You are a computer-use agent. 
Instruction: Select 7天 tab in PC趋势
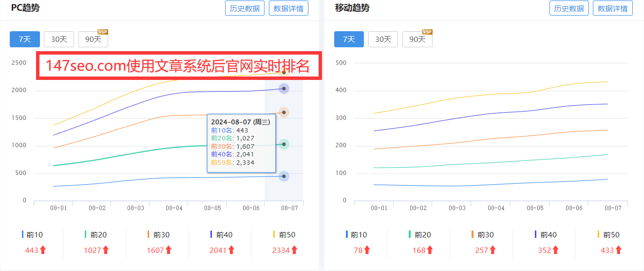tap(25, 39)
